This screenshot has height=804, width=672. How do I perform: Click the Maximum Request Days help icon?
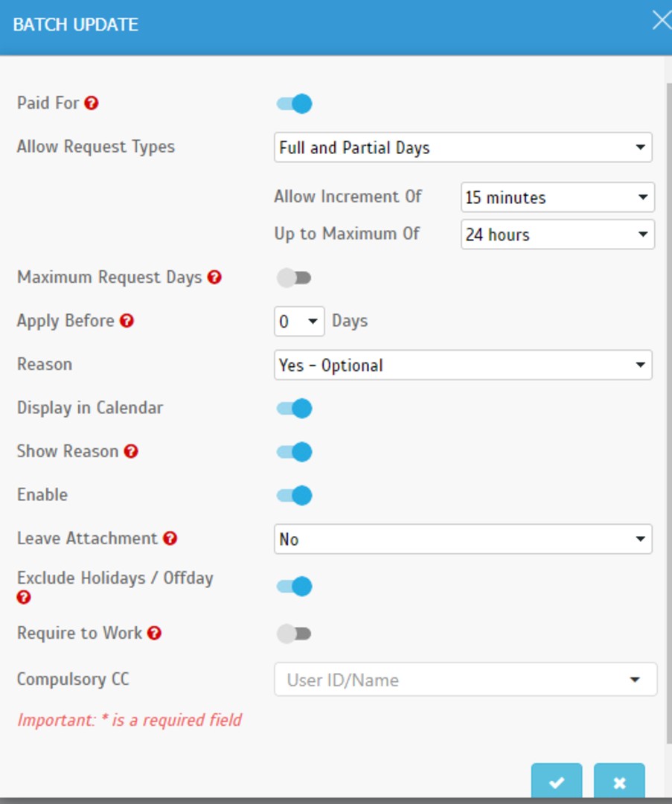(x=214, y=278)
